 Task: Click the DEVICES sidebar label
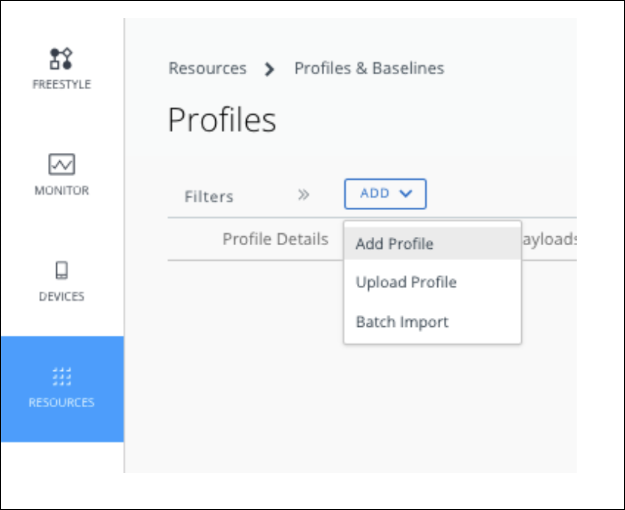click(62, 297)
